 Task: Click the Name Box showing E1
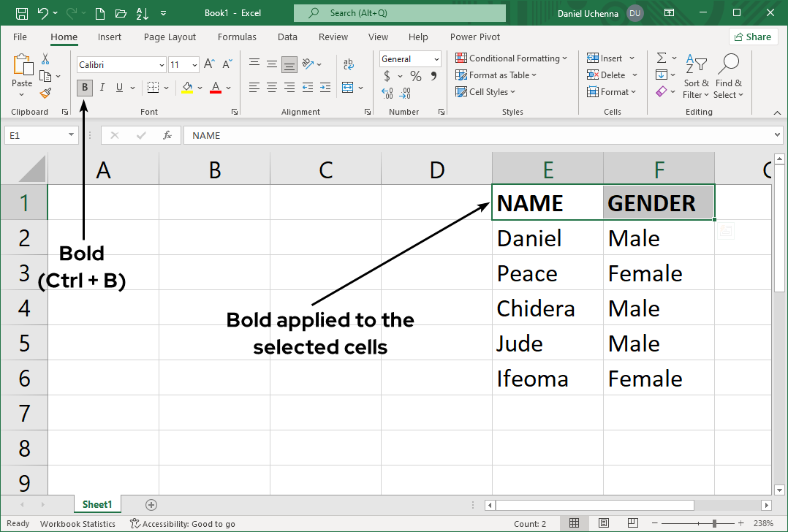tap(35, 135)
